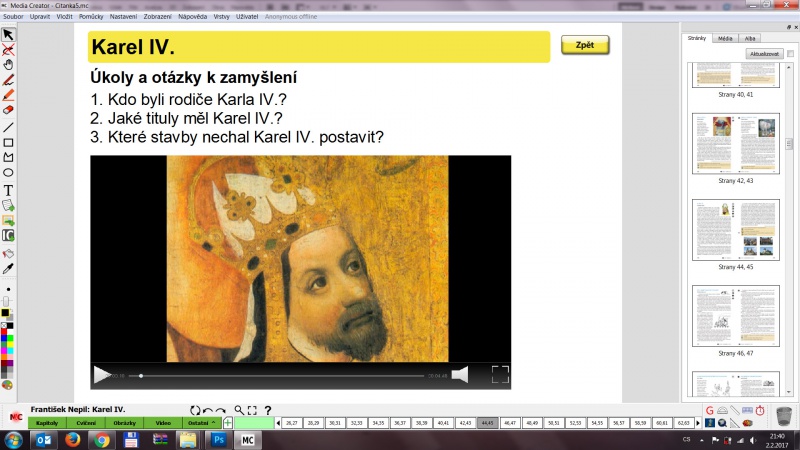
Task: Open the protractor tool icon
Action: (722, 410)
